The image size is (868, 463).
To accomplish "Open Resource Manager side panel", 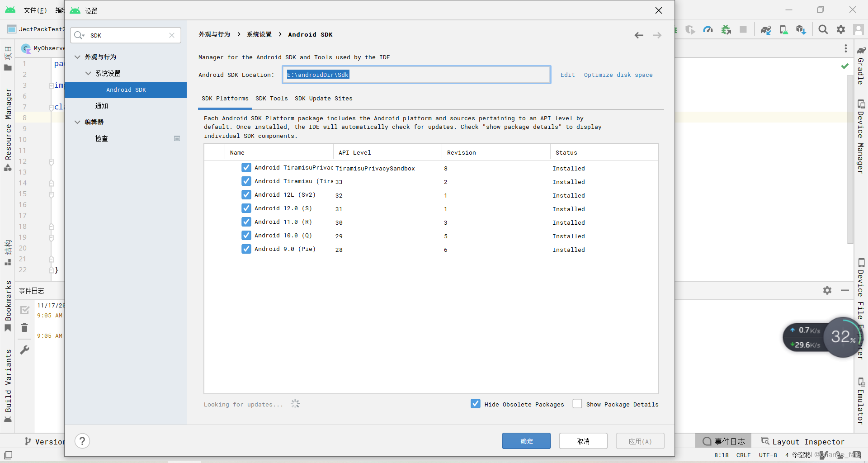I will coord(8,129).
